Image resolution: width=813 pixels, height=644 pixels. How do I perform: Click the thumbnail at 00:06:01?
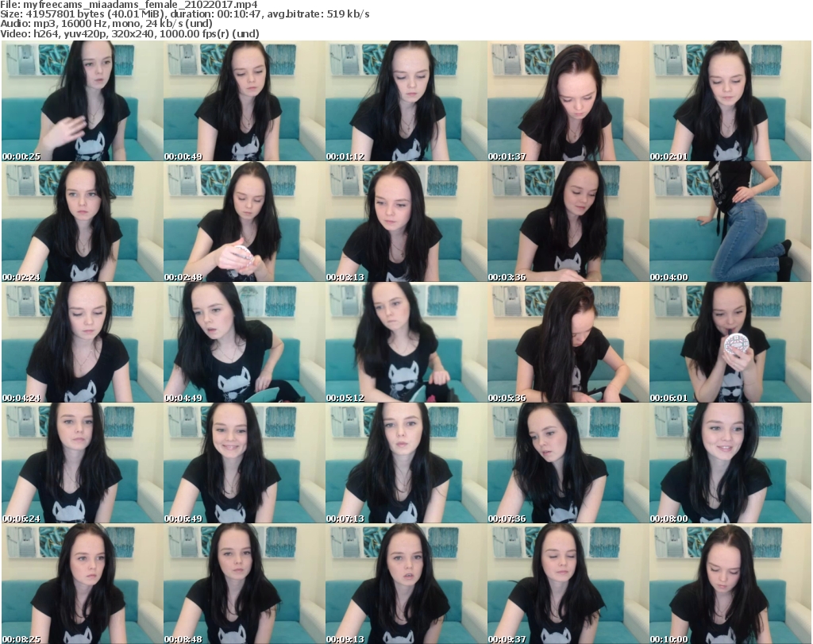point(730,343)
